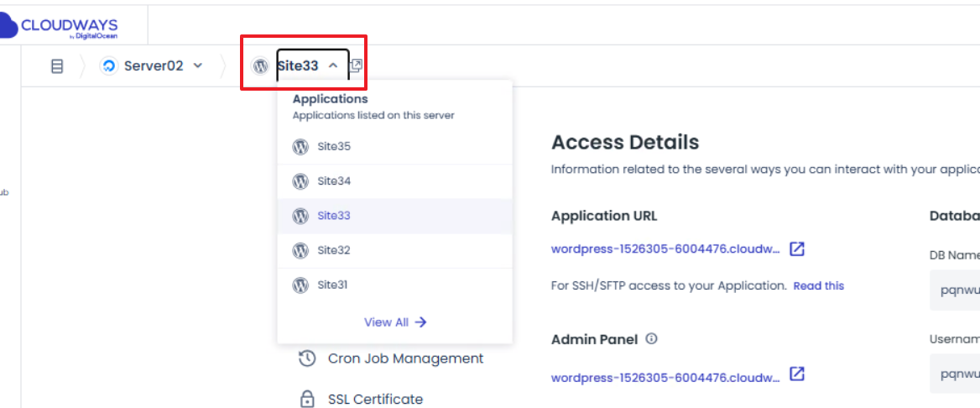Open the Application URL wordpress link
980x408 pixels.
point(665,249)
